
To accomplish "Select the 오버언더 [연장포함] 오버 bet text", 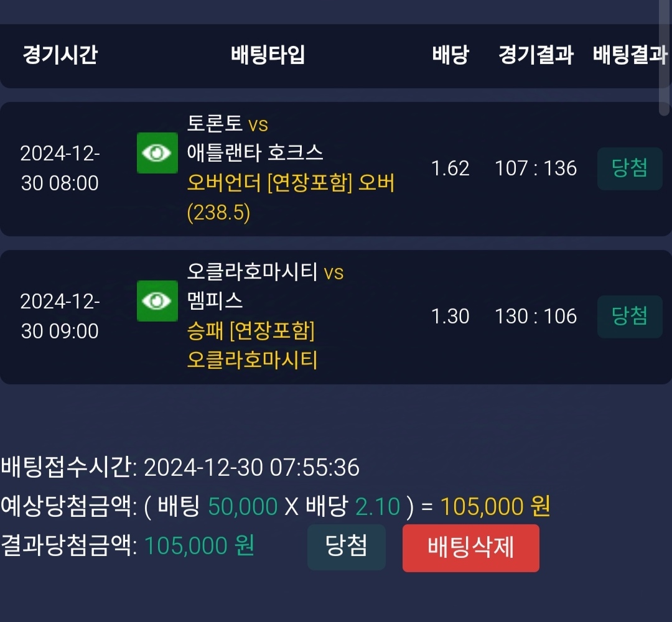I will coord(291,183).
